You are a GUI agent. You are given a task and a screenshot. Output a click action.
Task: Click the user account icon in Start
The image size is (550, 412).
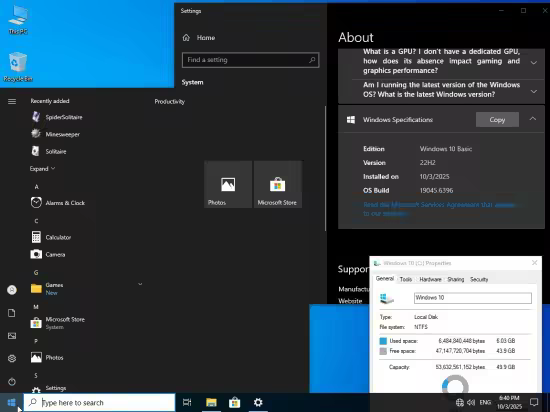pos(12,290)
